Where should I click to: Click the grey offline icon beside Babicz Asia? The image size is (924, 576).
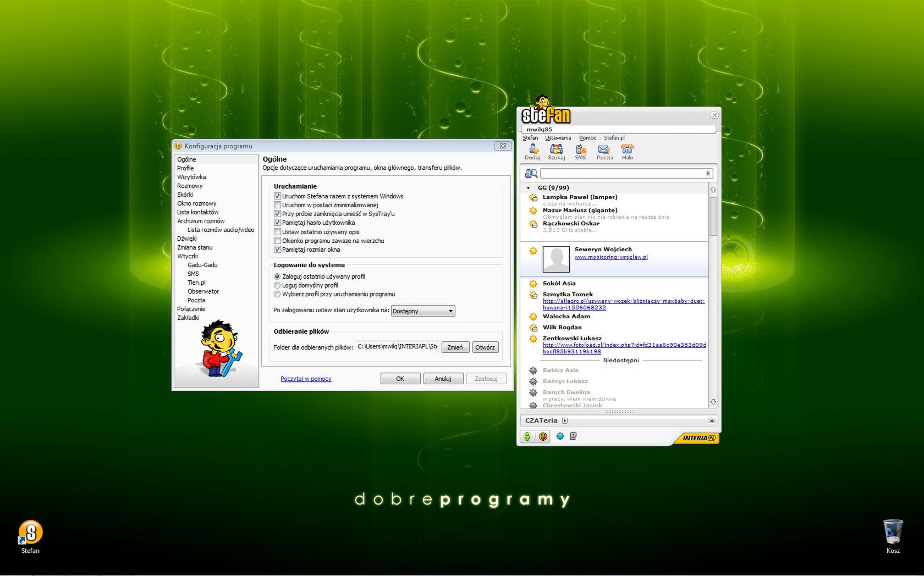[x=533, y=370]
